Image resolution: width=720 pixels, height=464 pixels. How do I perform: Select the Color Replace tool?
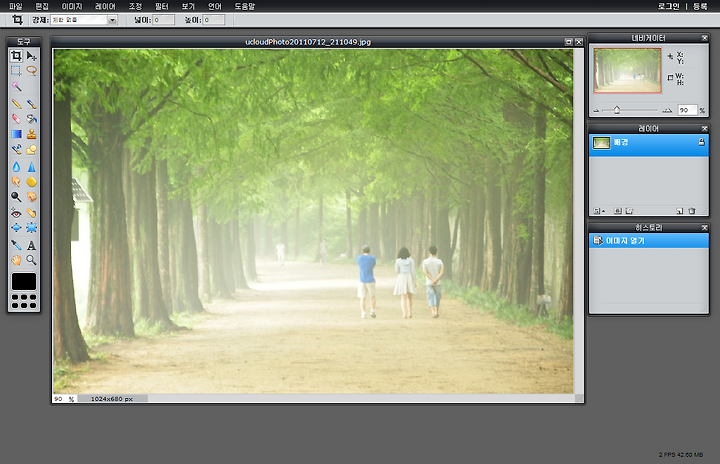pyautogui.click(x=16, y=149)
